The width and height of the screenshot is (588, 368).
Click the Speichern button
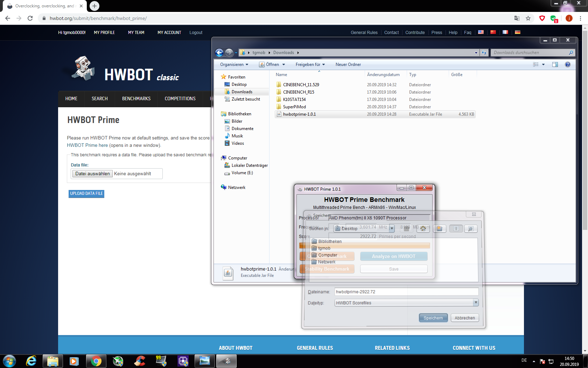pos(433,318)
